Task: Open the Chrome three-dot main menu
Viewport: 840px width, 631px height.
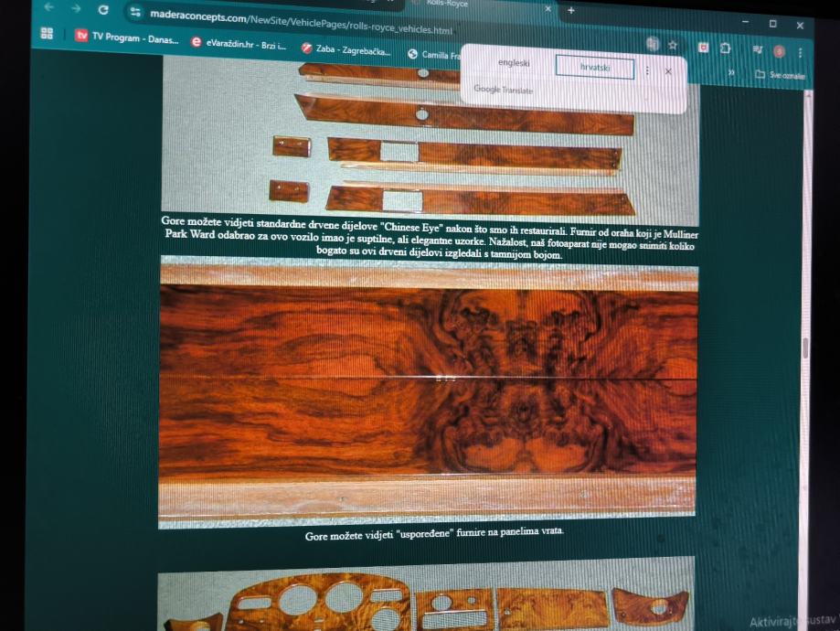Action: pyautogui.click(x=800, y=52)
